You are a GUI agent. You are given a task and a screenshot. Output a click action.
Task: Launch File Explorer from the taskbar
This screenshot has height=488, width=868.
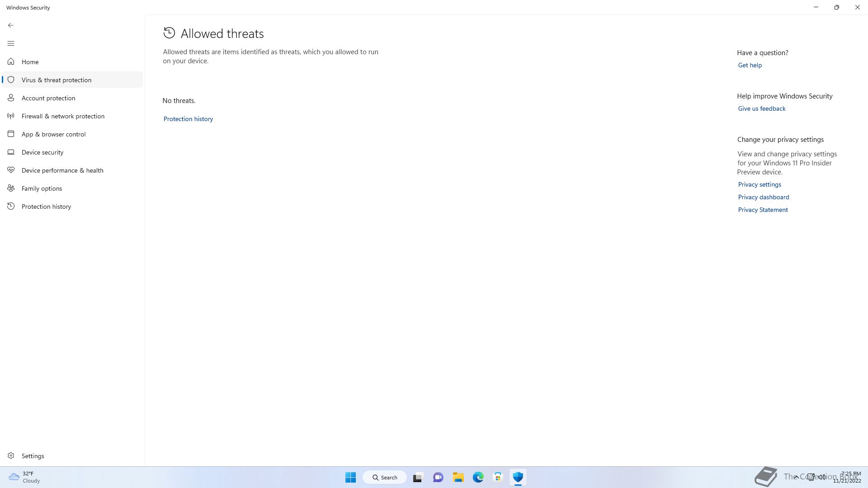[x=458, y=477]
